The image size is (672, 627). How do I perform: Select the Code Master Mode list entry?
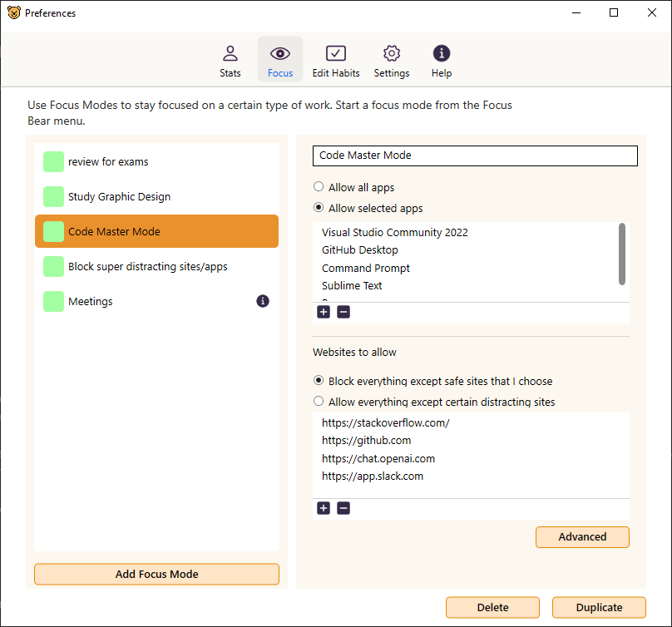pyautogui.click(x=157, y=231)
